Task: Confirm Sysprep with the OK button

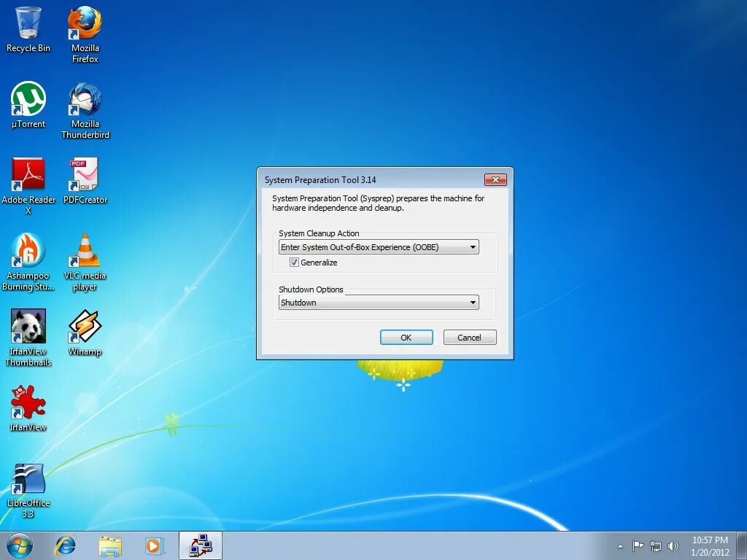Action: pyautogui.click(x=406, y=337)
